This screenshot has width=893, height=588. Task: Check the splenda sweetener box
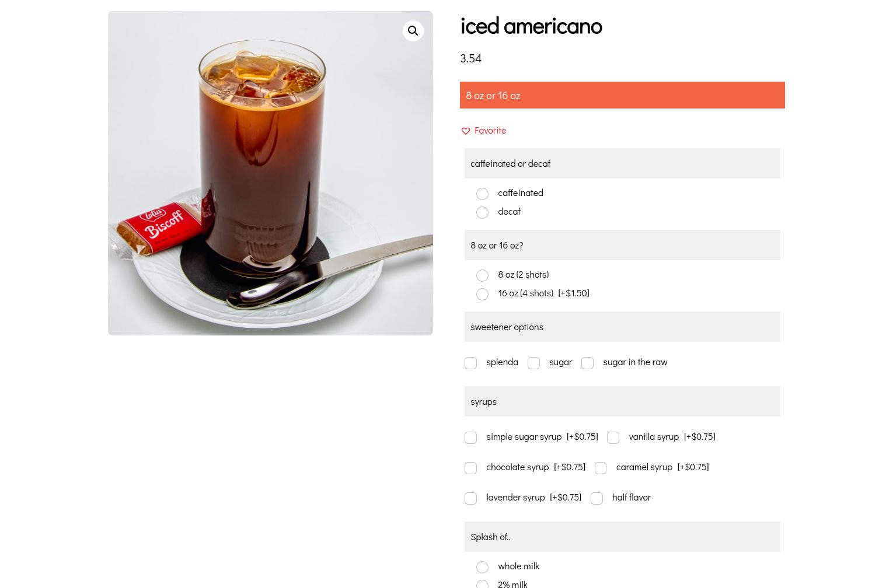[x=470, y=363]
